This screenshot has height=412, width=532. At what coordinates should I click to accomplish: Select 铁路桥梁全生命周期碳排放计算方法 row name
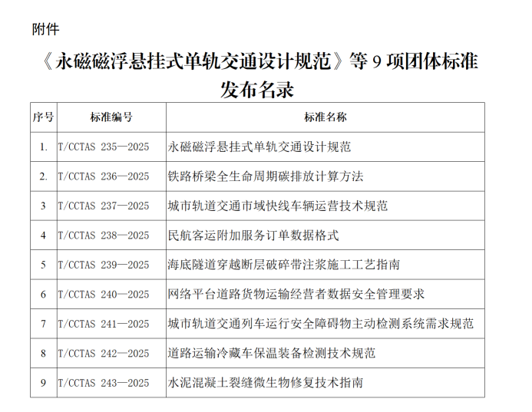tap(265, 176)
